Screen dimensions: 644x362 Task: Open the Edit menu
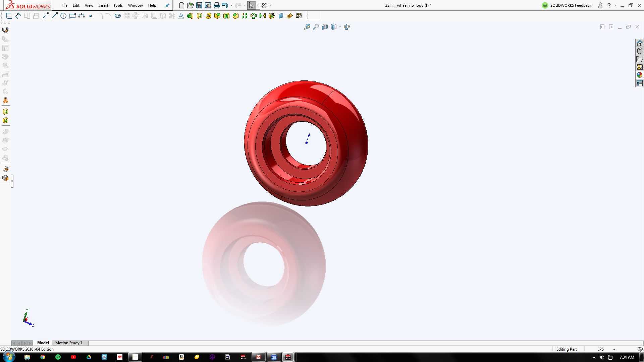coord(76,5)
